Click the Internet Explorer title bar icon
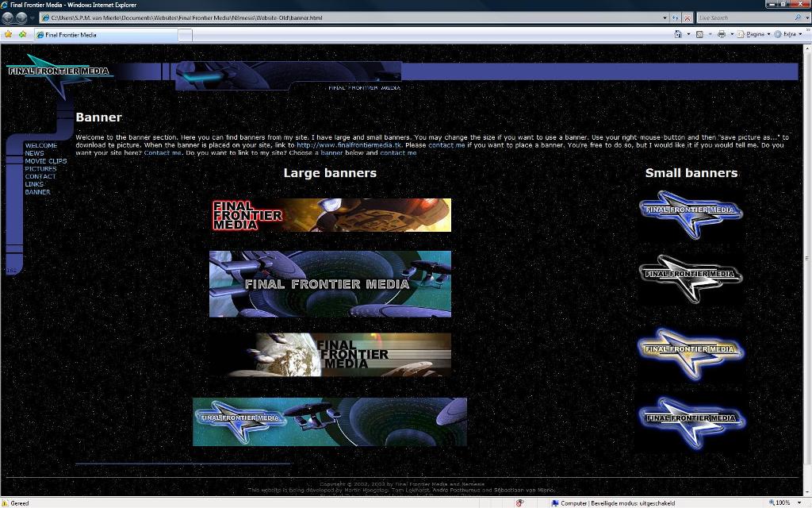Image resolution: width=812 pixels, height=508 pixels. (5, 5)
